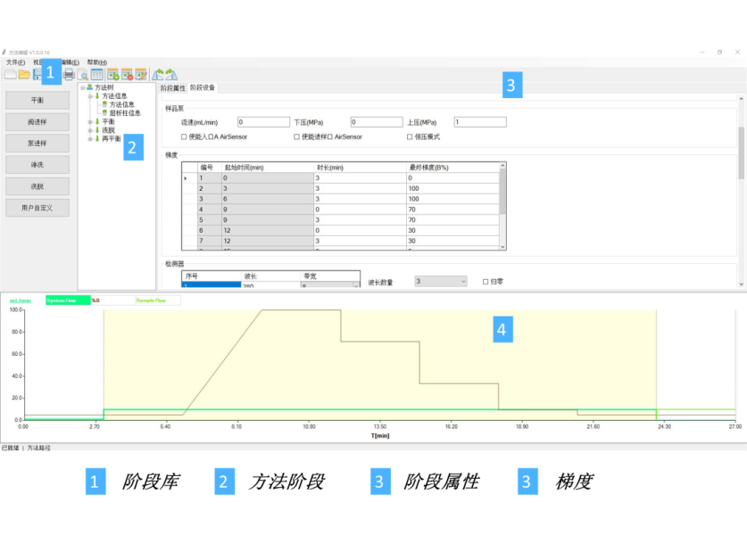Expand the 洗脱 node in method tree
Screen dimensions: 747x560
(x=90, y=130)
